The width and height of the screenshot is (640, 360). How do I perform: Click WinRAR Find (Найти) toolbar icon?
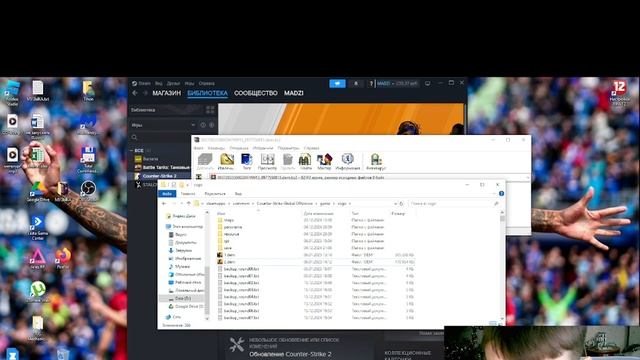click(305, 161)
